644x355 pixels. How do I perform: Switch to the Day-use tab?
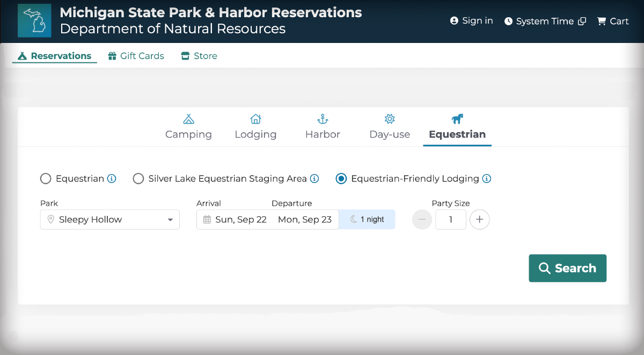[390, 127]
